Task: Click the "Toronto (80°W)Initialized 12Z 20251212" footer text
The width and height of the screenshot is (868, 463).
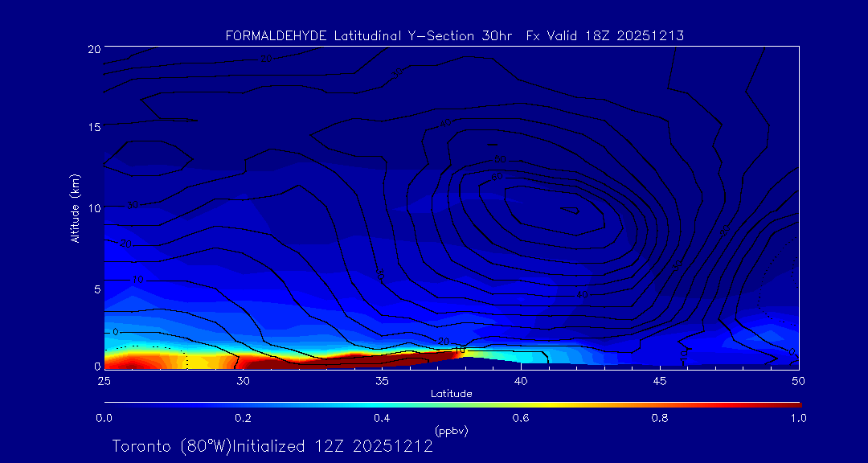Action: click(x=272, y=446)
